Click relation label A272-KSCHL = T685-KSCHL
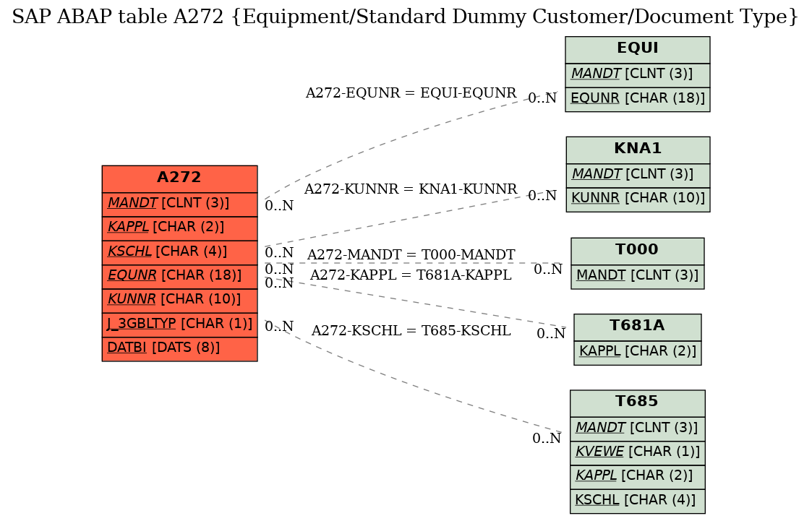 click(x=411, y=331)
